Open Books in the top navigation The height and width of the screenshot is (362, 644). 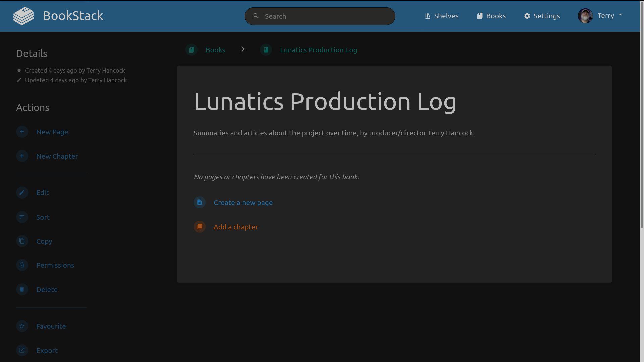tap(491, 16)
